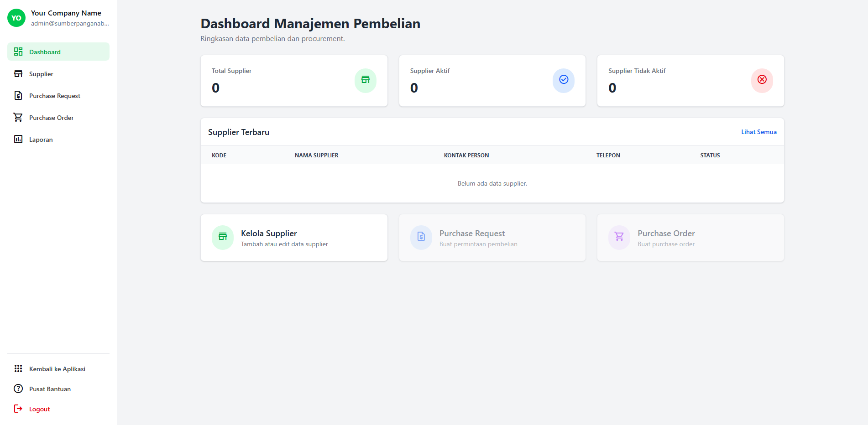Open Lihat Semua link
Image resolution: width=868 pixels, height=425 pixels.
point(758,132)
